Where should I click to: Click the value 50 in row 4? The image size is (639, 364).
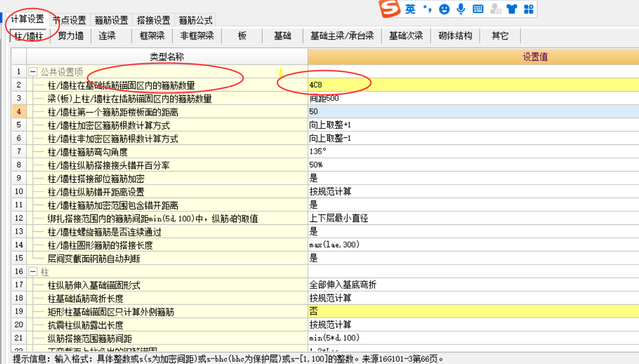click(473, 112)
